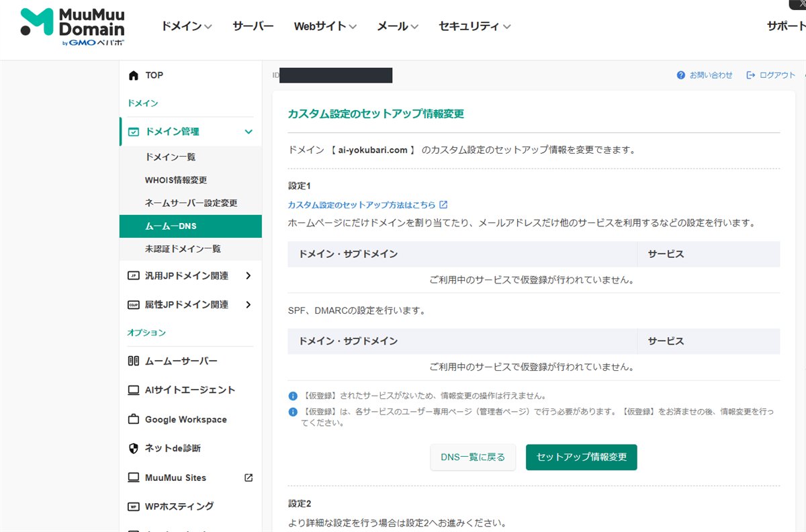Select ムームーDNS in sidebar
Viewport: 806px width, 532px height.
tap(191, 226)
